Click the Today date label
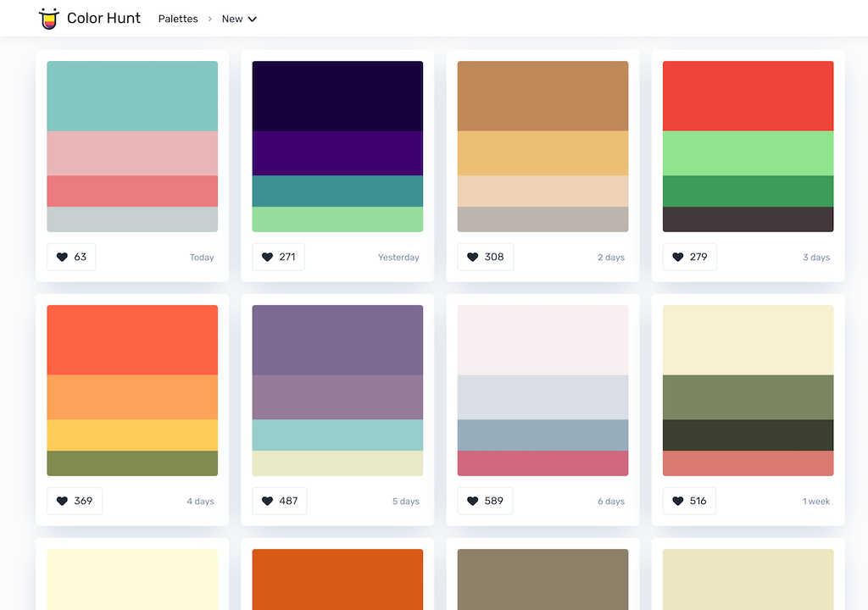868x610 pixels. pyautogui.click(x=202, y=258)
